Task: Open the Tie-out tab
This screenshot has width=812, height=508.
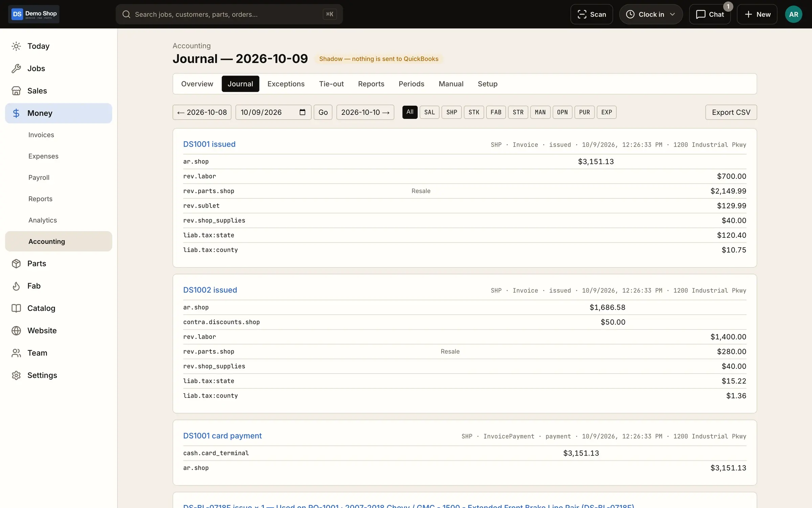Action: pos(331,84)
